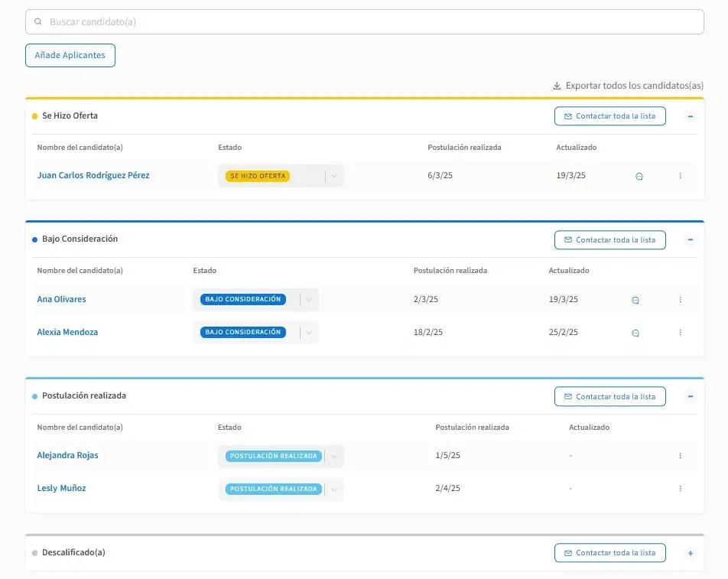Open Ana Olivares's candidate profile
Image resolution: width=728 pixels, height=579 pixels.
click(x=61, y=300)
